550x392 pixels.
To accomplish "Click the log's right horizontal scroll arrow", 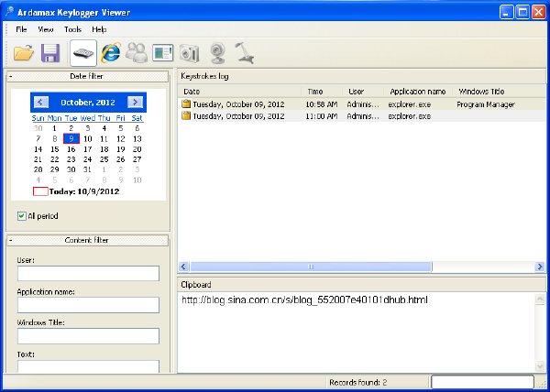I will click(x=540, y=267).
